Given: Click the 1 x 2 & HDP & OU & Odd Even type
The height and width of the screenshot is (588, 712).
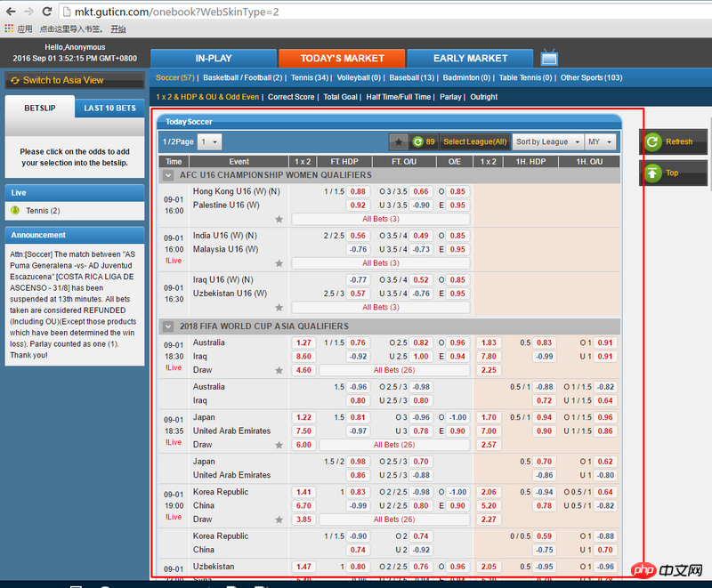Looking at the screenshot, I should click(207, 97).
